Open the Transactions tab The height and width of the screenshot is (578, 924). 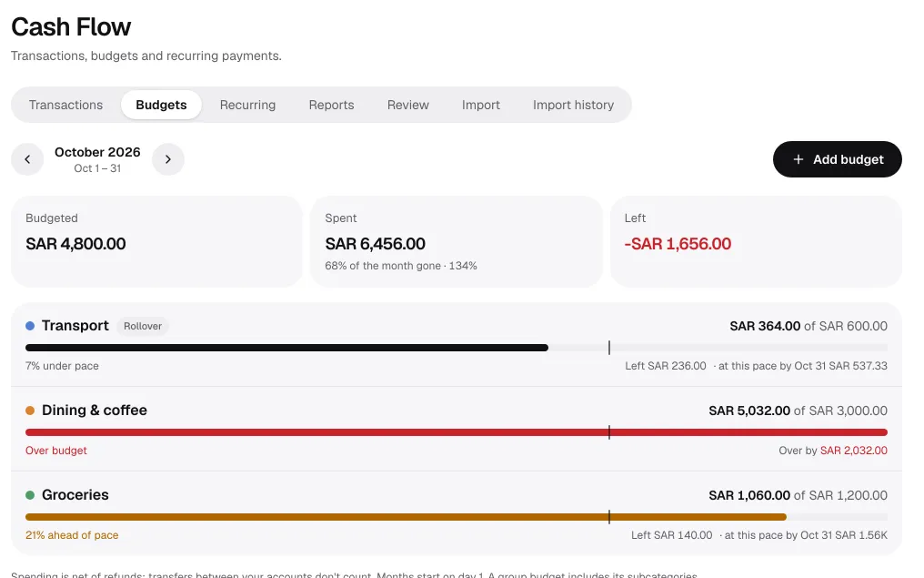[x=66, y=105]
